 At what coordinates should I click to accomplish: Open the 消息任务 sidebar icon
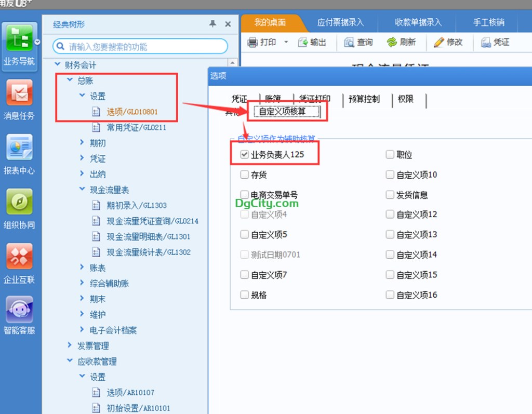(19, 94)
